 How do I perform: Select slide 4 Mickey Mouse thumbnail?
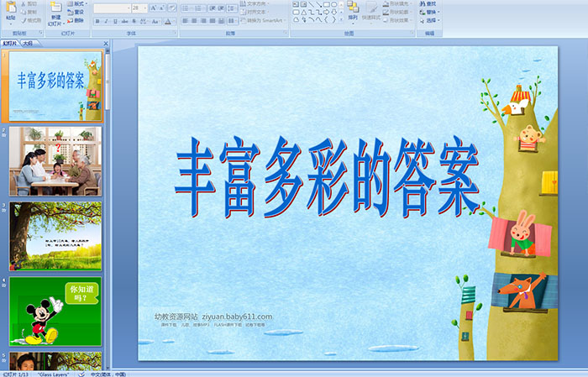[55, 312]
